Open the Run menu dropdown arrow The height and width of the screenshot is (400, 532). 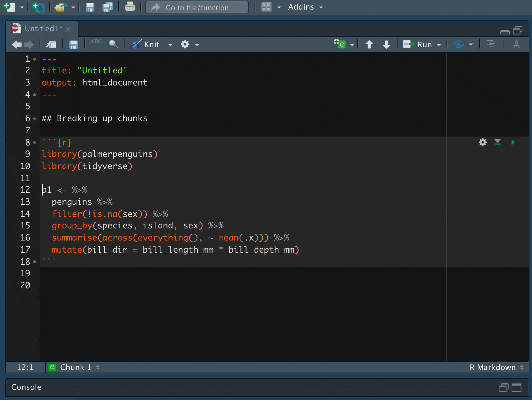(439, 44)
